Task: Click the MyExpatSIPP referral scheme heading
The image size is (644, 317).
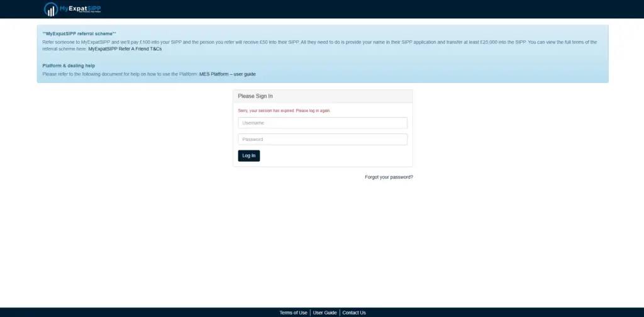Action: click(x=79, y=34)
